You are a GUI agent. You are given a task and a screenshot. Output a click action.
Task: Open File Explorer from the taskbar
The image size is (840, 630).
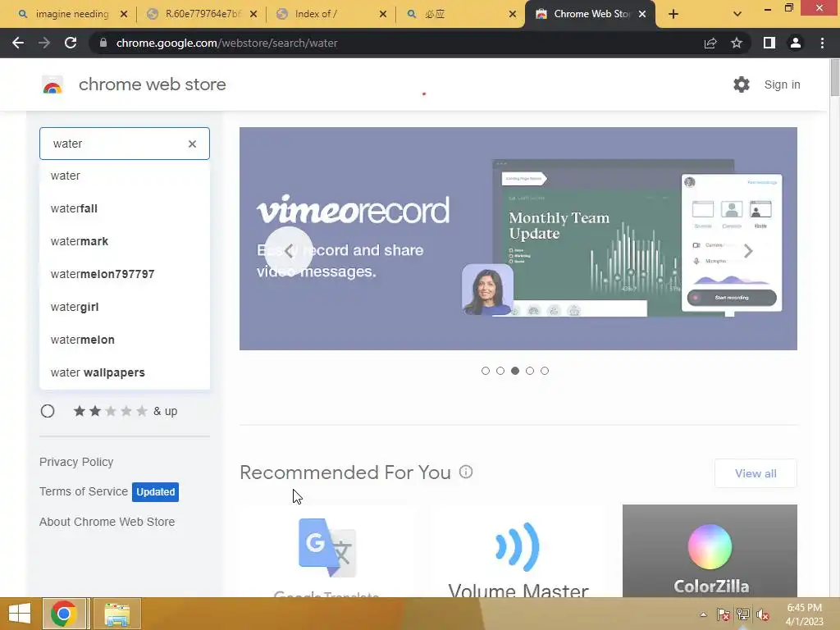point(116,614)
